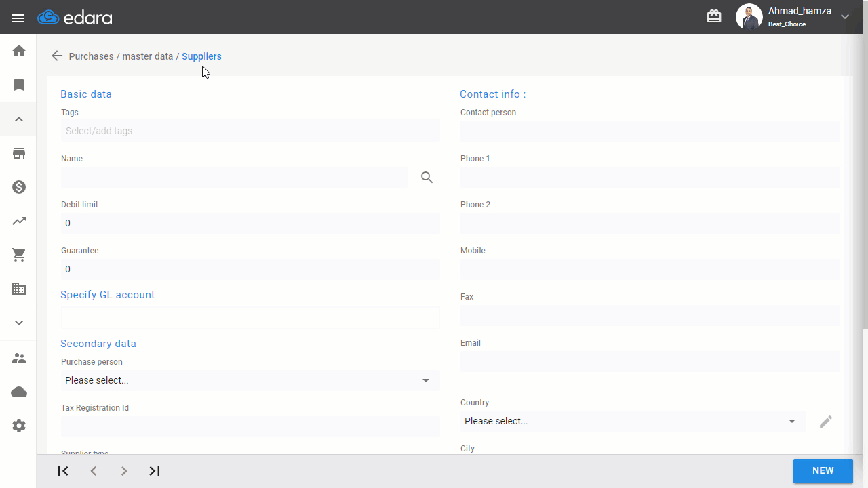
Task: Open the hamburger menu
Action: tap(18, 18)
